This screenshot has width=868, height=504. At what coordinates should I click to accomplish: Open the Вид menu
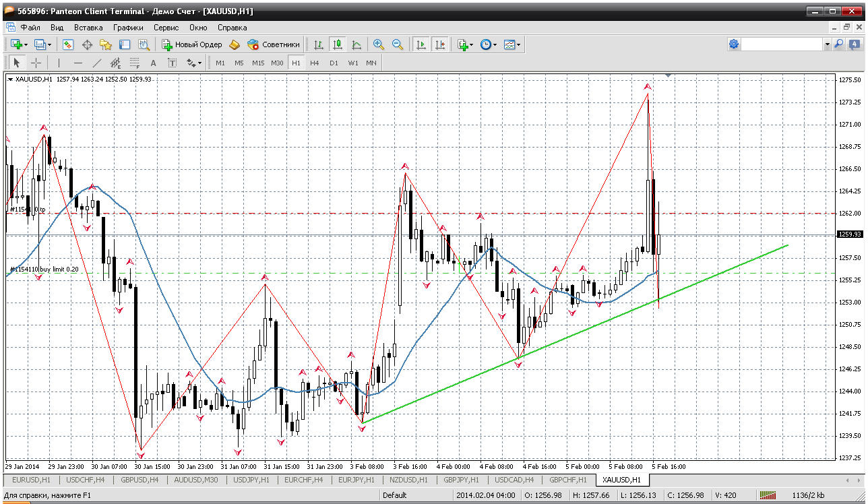(57, 28)
